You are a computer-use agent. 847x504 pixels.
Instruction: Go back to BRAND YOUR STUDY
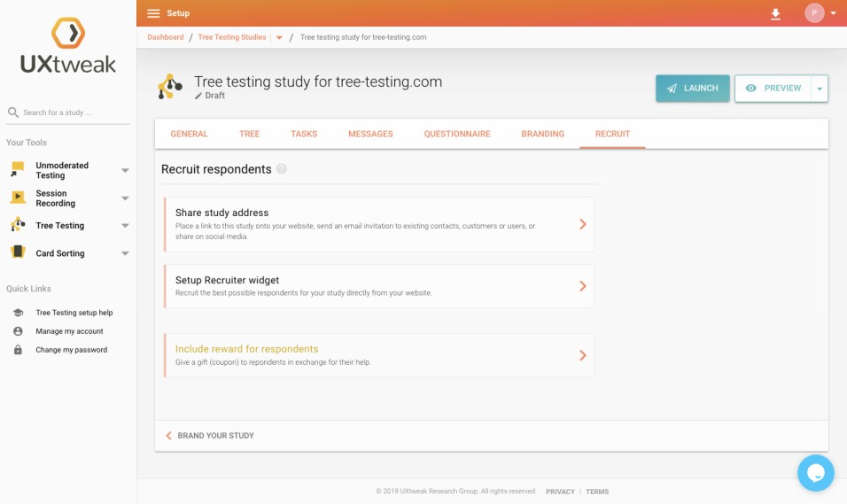point(210,436)
